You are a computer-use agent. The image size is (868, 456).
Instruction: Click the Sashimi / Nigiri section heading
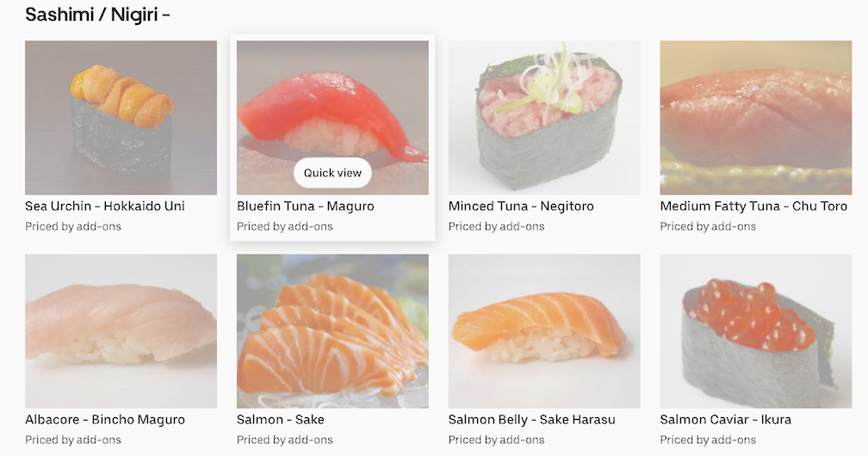click(x=97, y=15)
